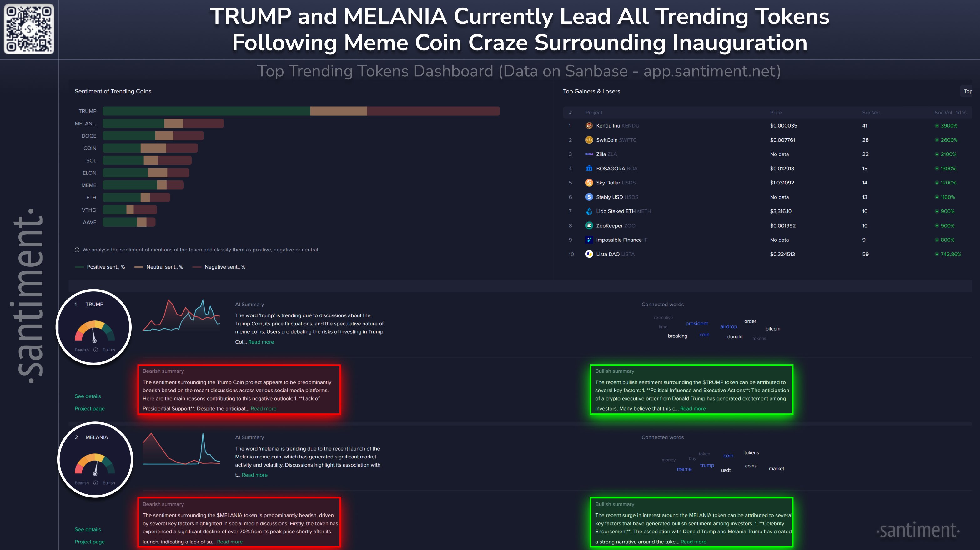Click the Sky Dollar token icon
This screenshot has width=980, height=550.
tap(589, 183)
